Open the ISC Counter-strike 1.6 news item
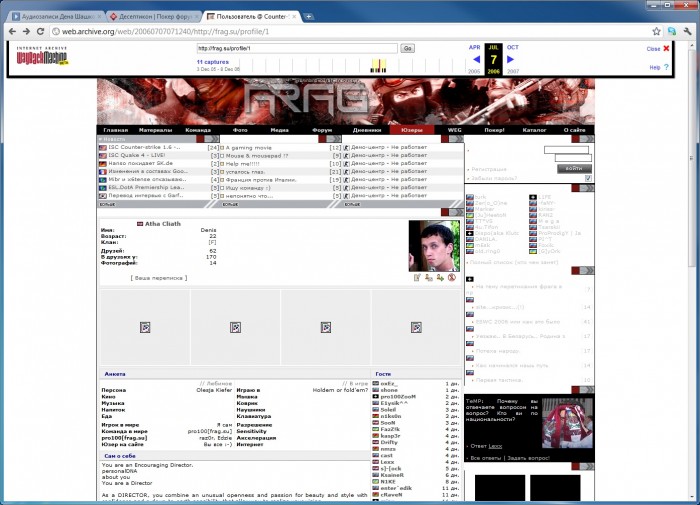Image resolution: width=700 pixels, height=505 pixels. click(144, 147)
